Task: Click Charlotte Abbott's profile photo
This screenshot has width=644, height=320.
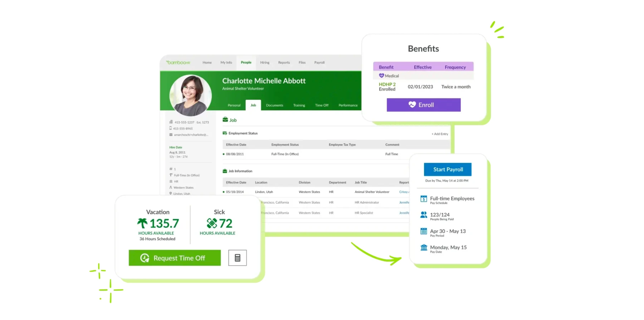Action: (190, 95)
